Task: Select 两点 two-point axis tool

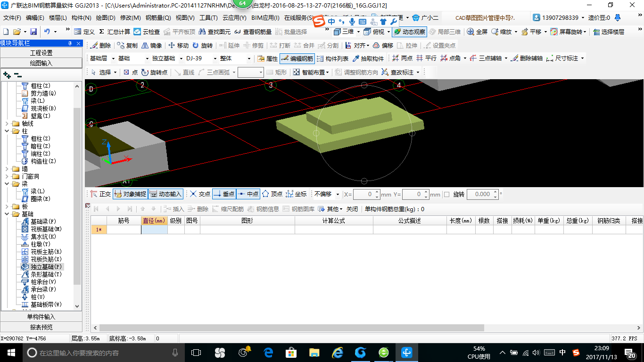Action: click(x=402, y=58)
